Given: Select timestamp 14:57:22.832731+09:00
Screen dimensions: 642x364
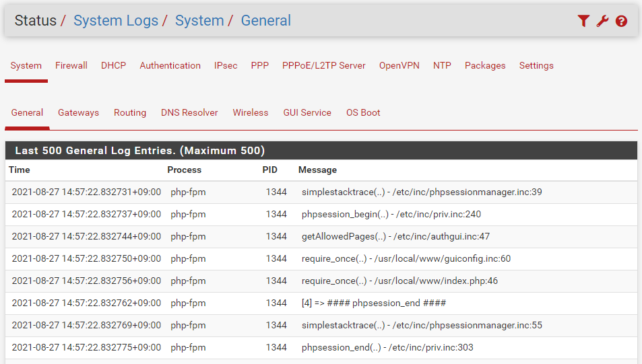Looking at the screenshot, I should click(86, 192).
